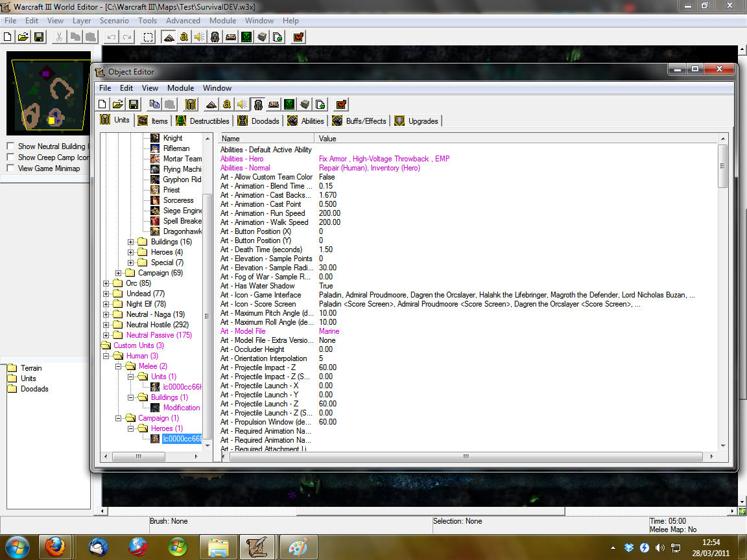Open Campaign Editor icon in World Editor toolbar
The width and height of the screenshot is (747, 560).
231,37
